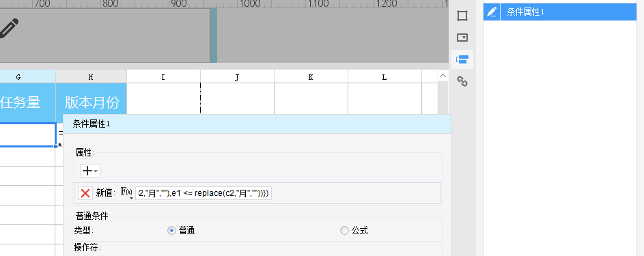
Task: Open the widget settings panel icon
Action: (462, 38)
